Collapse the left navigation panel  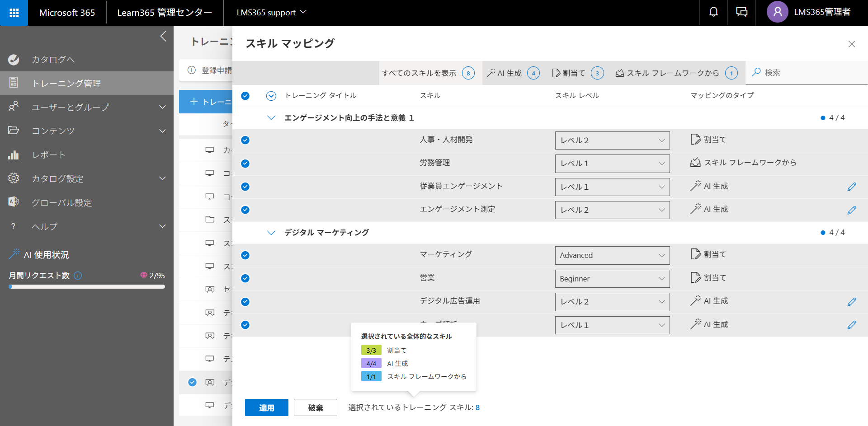[163, 36]
